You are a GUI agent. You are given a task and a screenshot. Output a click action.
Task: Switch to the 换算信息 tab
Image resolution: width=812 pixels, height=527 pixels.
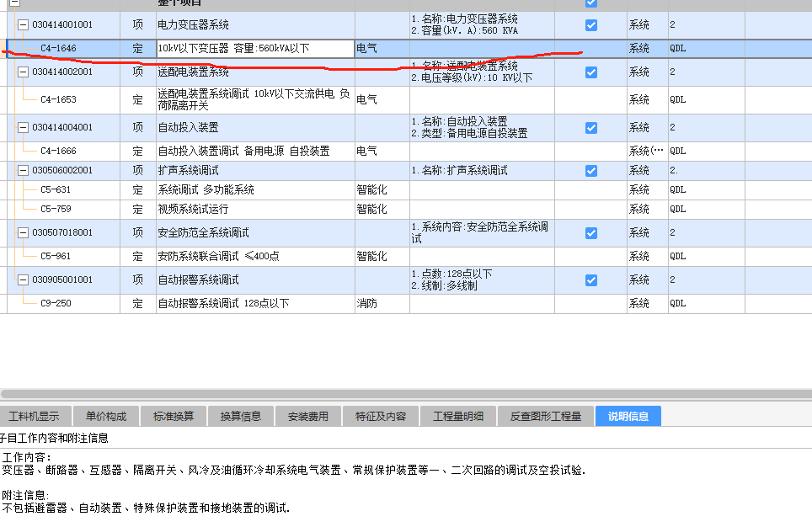(241, 416)
